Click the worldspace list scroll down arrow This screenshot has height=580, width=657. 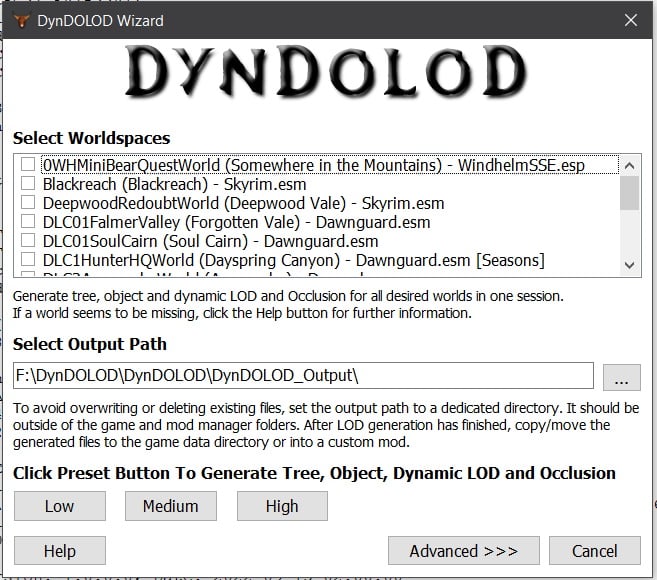629,265
